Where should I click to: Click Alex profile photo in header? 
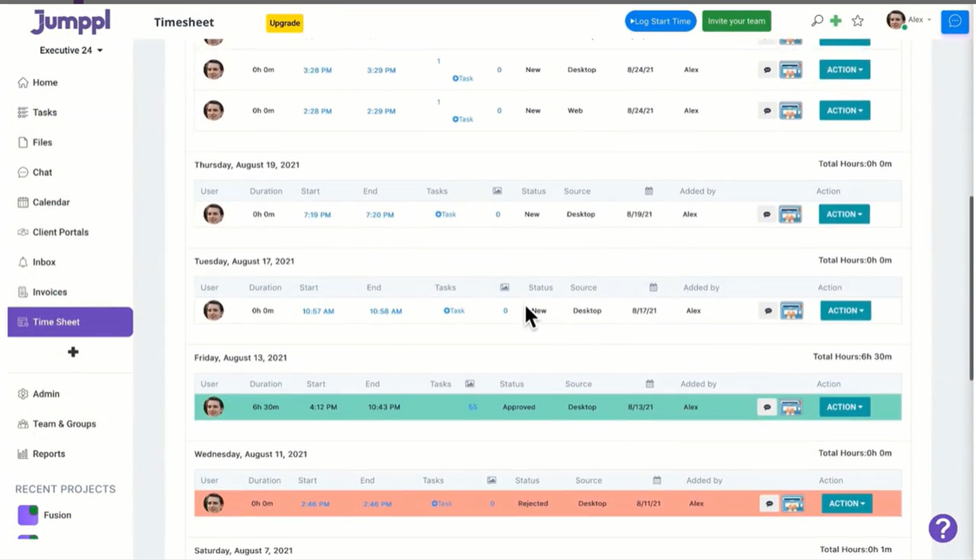(896, 20)
